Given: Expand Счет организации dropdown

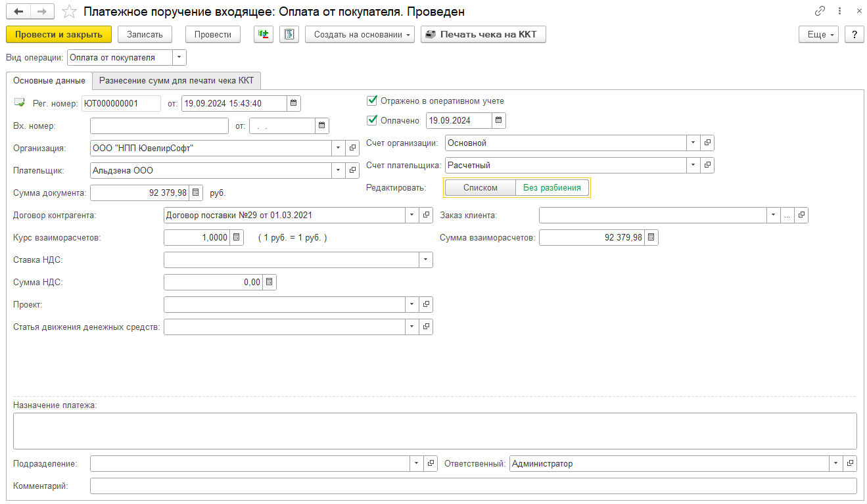Looking at the screenshot, I should coord(693,143).
